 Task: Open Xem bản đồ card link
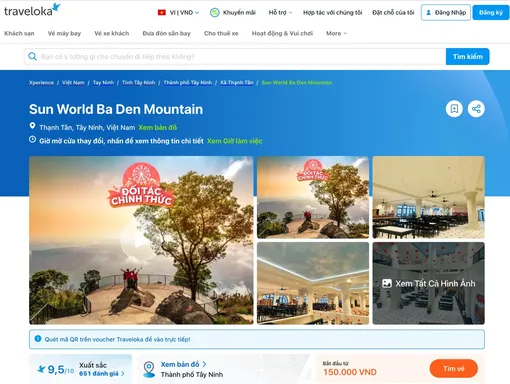[x=183, y=364]
